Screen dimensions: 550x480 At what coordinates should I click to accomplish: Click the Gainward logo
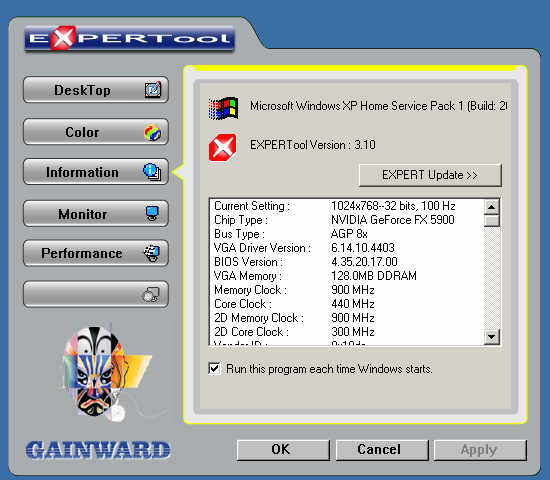tap(98, 450)
